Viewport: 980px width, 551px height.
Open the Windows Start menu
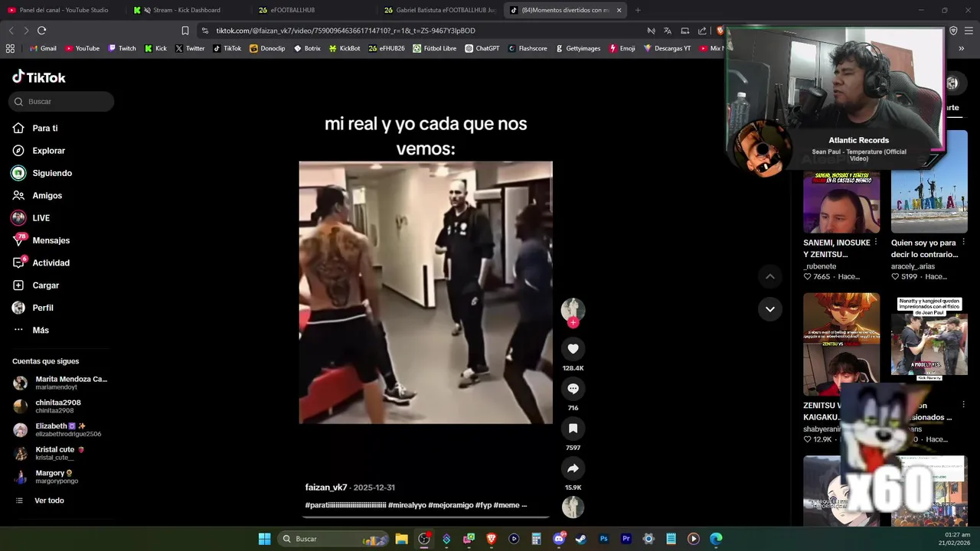click(x=264, y=539)
